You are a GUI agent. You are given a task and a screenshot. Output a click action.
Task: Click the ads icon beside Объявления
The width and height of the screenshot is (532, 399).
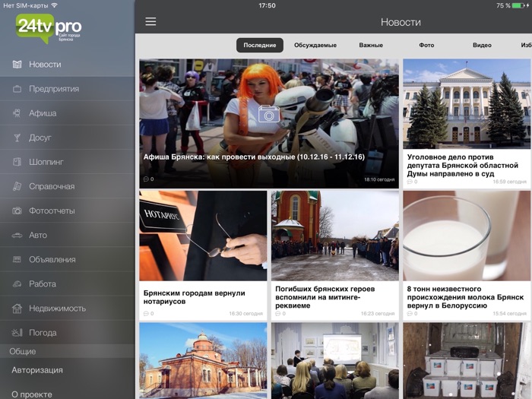point(17,260)
